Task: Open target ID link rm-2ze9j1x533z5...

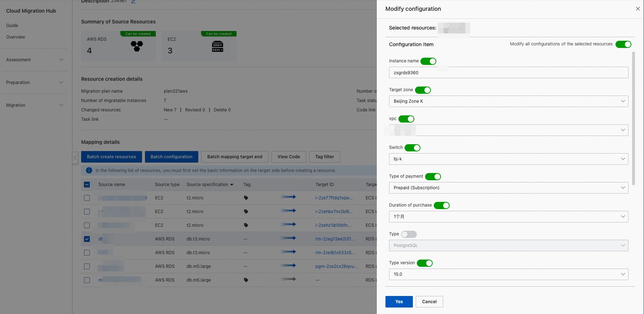Action: pos(335,253)
